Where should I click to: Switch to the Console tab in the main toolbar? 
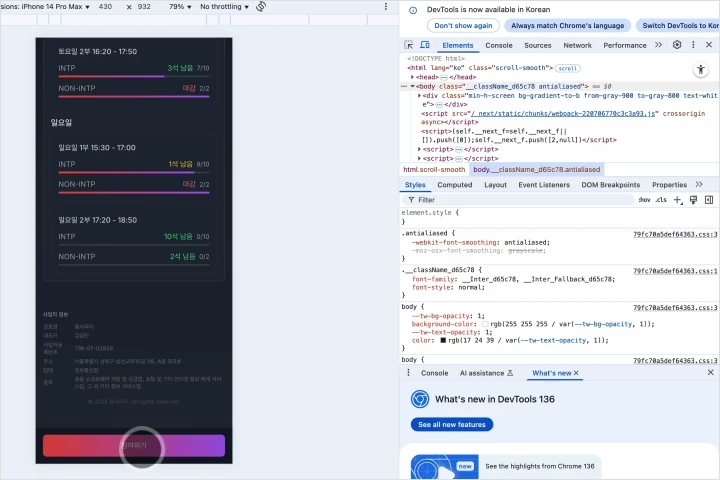[499, 45]
